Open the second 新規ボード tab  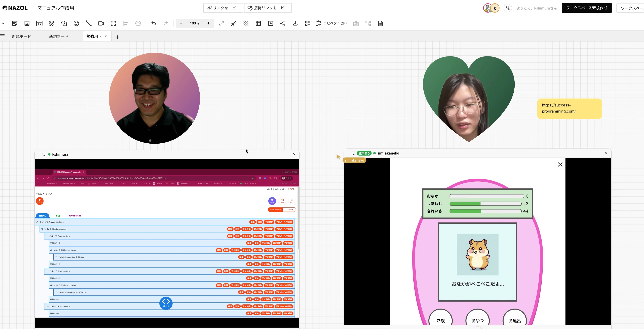click(x=59, y=36)
